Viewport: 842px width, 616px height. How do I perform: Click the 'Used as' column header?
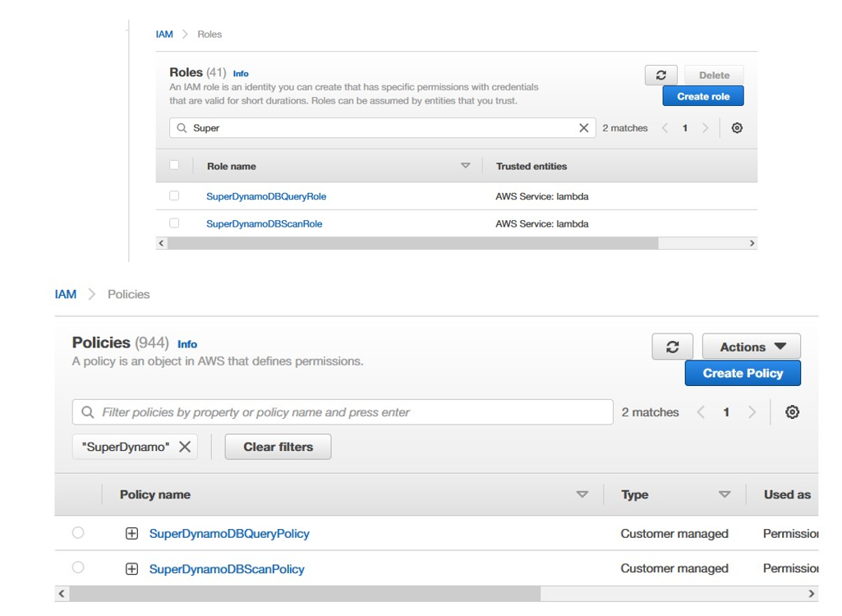pyautogui.click(x=787, y=494)
